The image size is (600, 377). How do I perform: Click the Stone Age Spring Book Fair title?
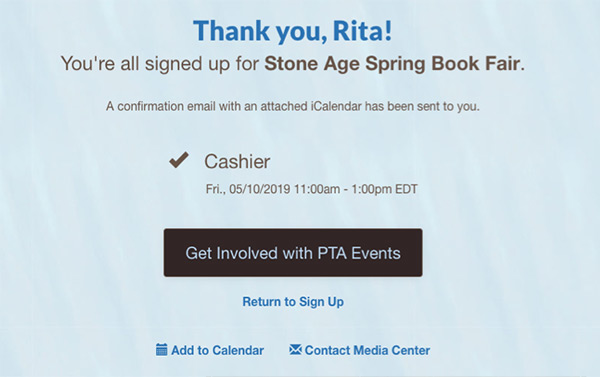click(392, 64)
